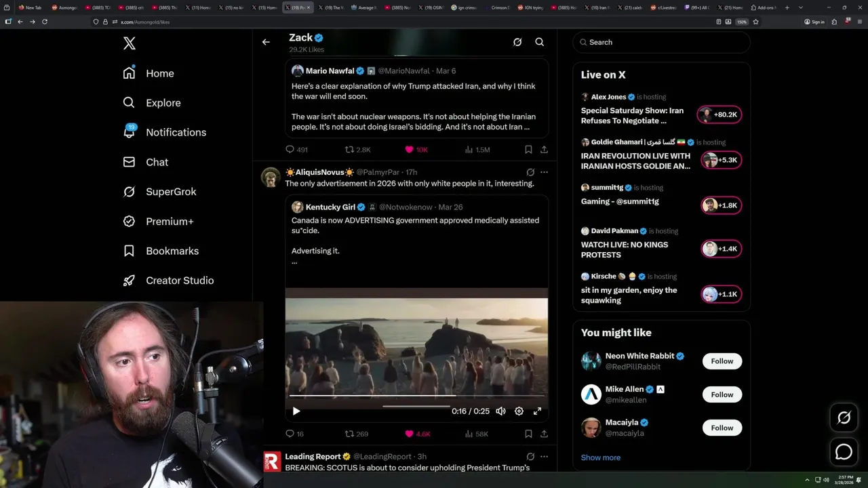Bookmark the page with star icon

click(x=755, y=22)
